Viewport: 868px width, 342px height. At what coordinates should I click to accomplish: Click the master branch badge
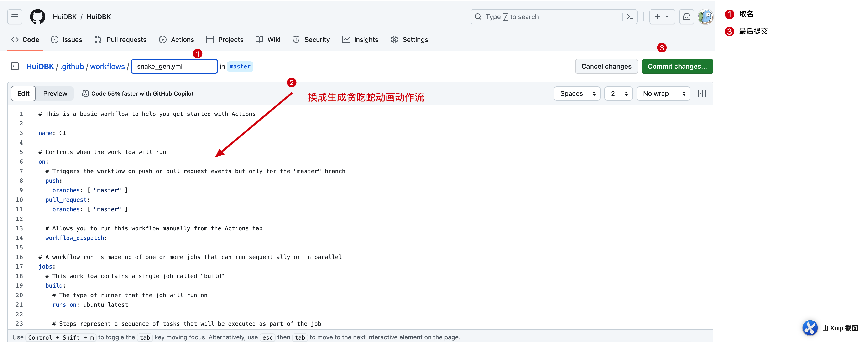pyautogui.click(x=240, y=66)
